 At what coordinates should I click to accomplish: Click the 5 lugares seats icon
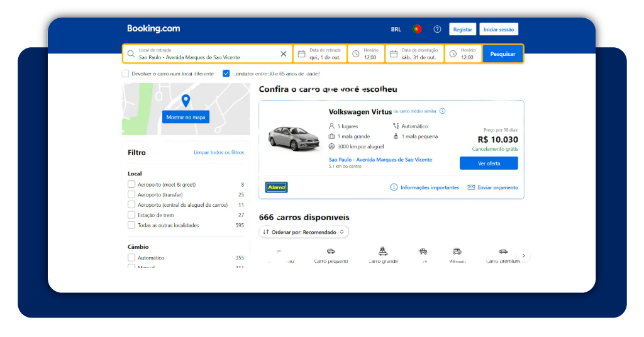(331, 126)
